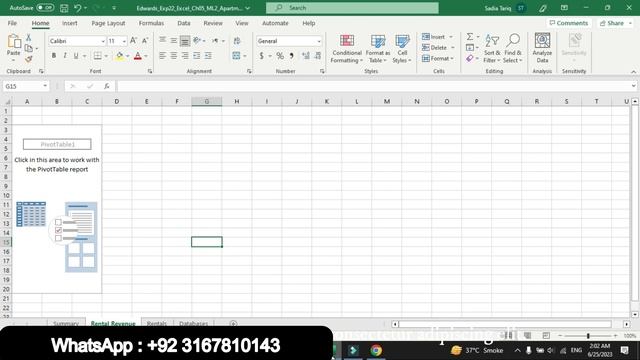This screenshot has height=360, width=640.
Task: Open the Databases sheet tab
Action: click(x=193, y=323)
